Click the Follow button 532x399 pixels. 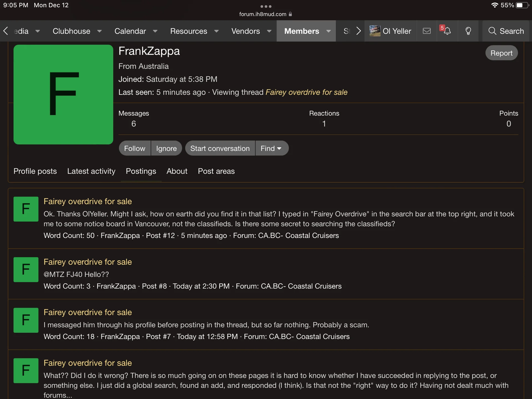135,148
